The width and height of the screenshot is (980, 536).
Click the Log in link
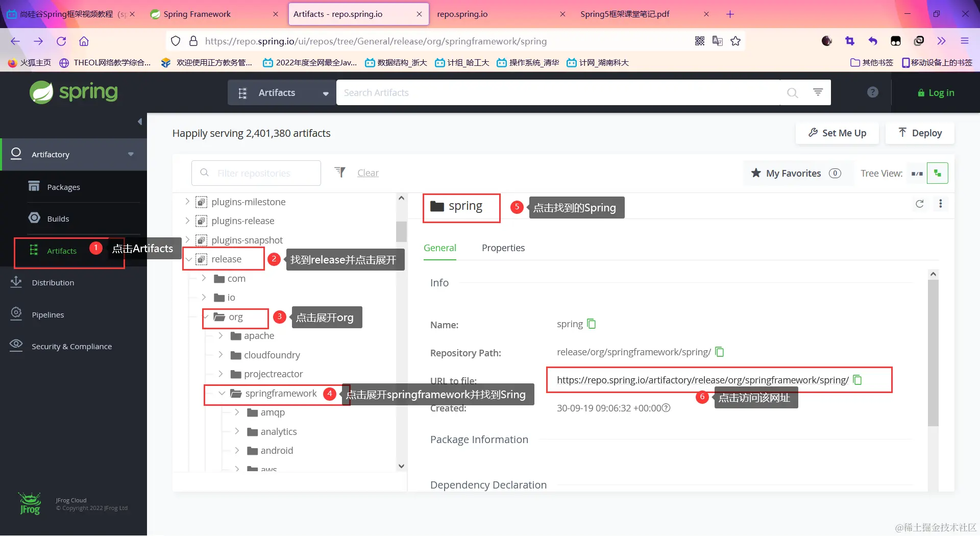(x=936, y=93)
